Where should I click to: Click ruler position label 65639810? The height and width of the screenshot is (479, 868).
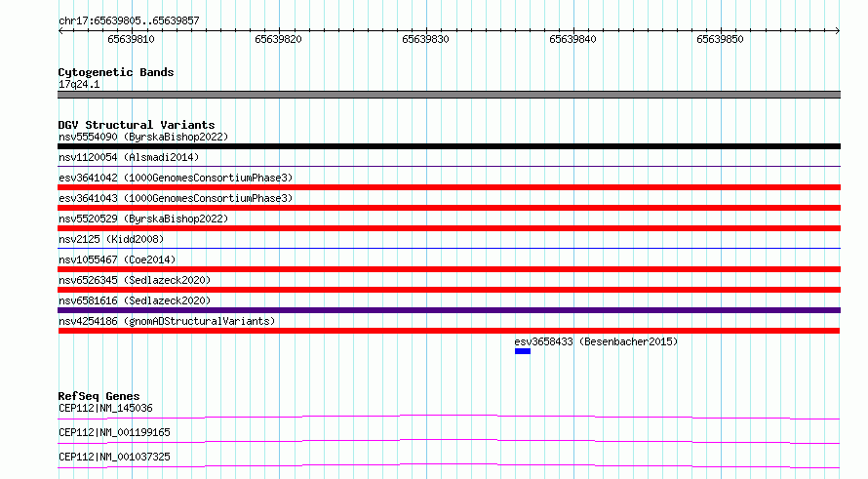[x=132, y=39]
